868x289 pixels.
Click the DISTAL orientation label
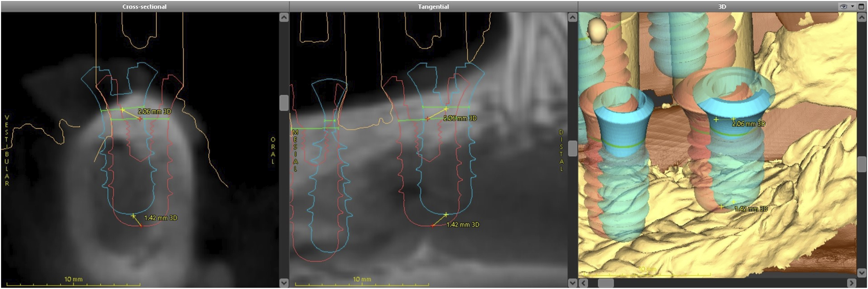(561, 150)
